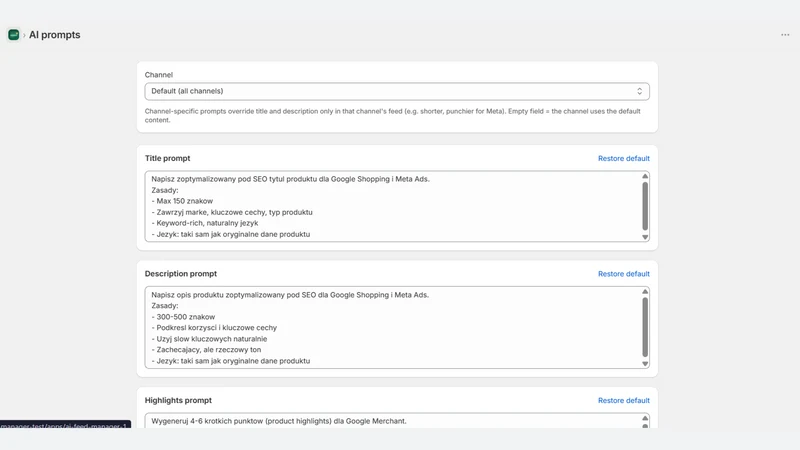Click 'Zachecajacy, ale rzeczowy ton' line
Viewport: 800px width, 450px height.
(206, 349)
